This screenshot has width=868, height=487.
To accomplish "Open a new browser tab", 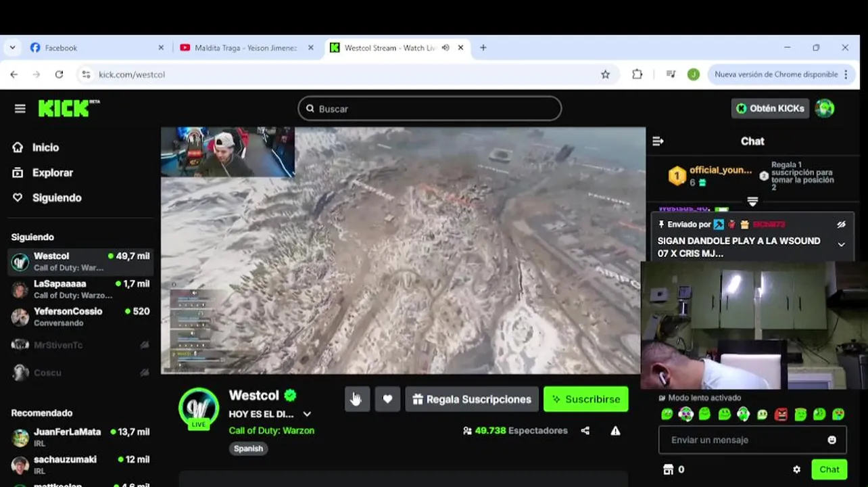I will tap(483, 48).
